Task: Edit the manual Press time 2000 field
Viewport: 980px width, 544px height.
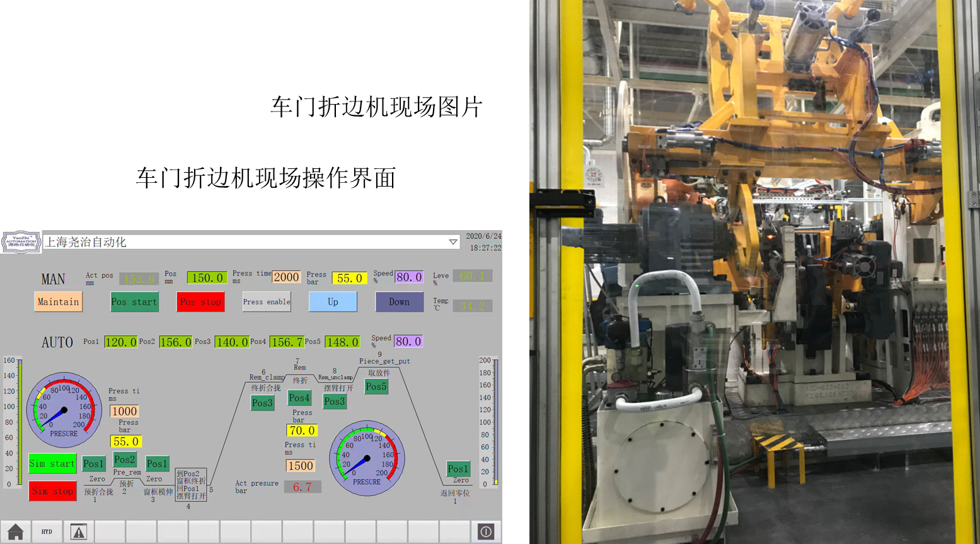Action: tap(285, 277)
